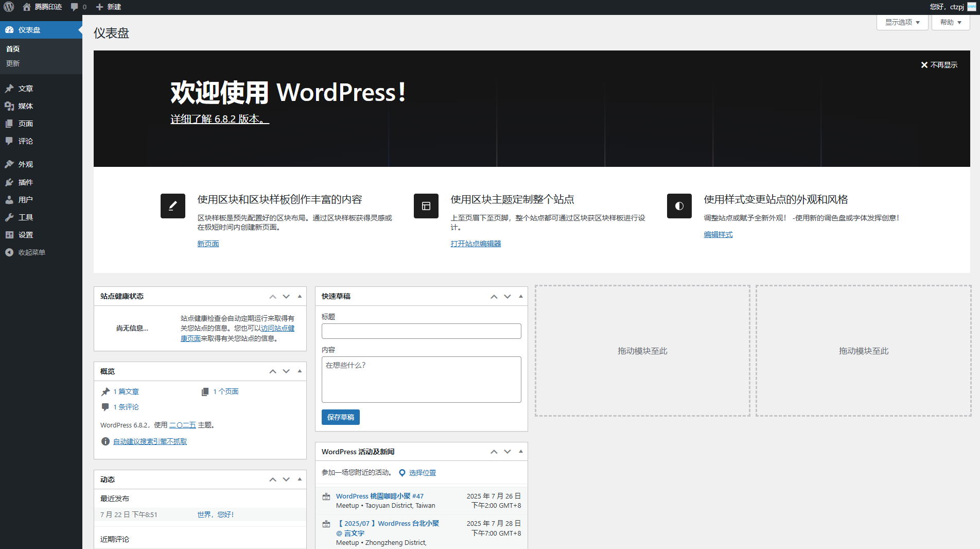
Task: Open the 腾腾印迹 site home icon
Action: coord(27,7)
